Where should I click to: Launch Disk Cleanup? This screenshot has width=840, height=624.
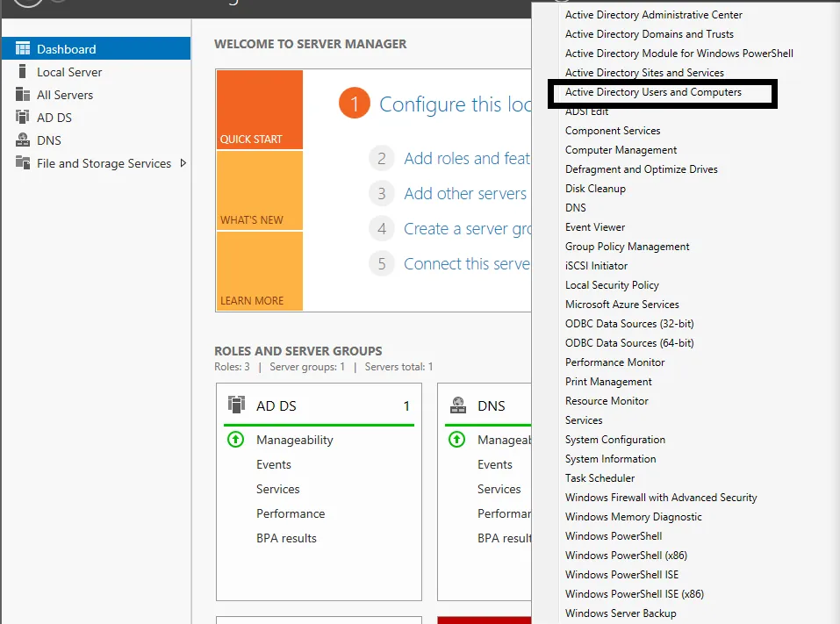595,189
